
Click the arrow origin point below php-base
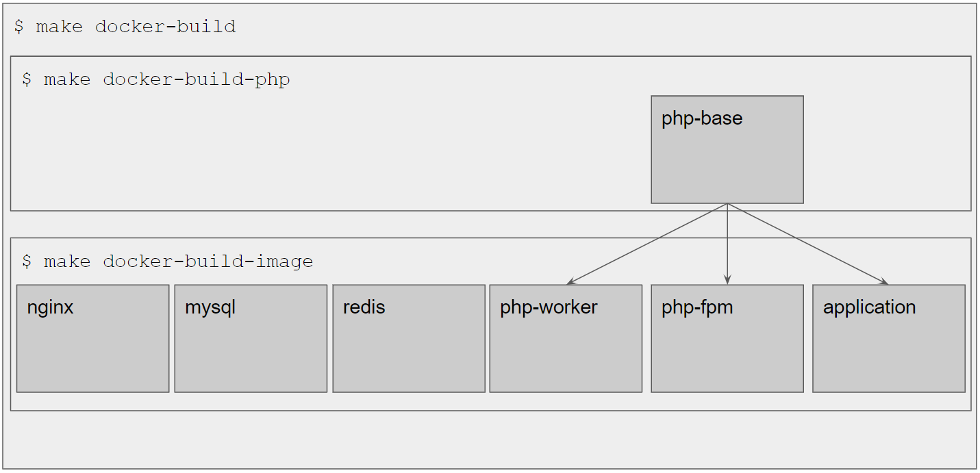(727, 204)
